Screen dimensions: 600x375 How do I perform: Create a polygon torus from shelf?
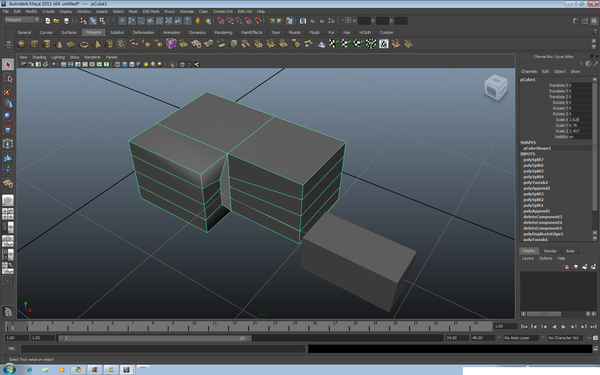point(84,44)
